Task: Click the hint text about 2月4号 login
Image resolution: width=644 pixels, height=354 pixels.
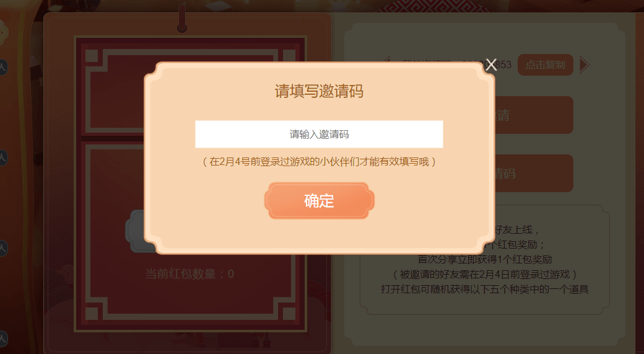Action: (319, 162)
